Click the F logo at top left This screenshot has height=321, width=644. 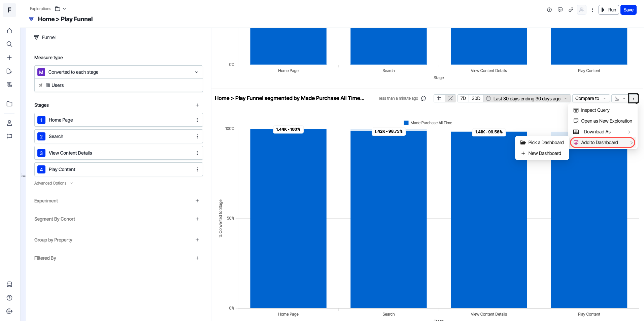[x=9, y=10]
